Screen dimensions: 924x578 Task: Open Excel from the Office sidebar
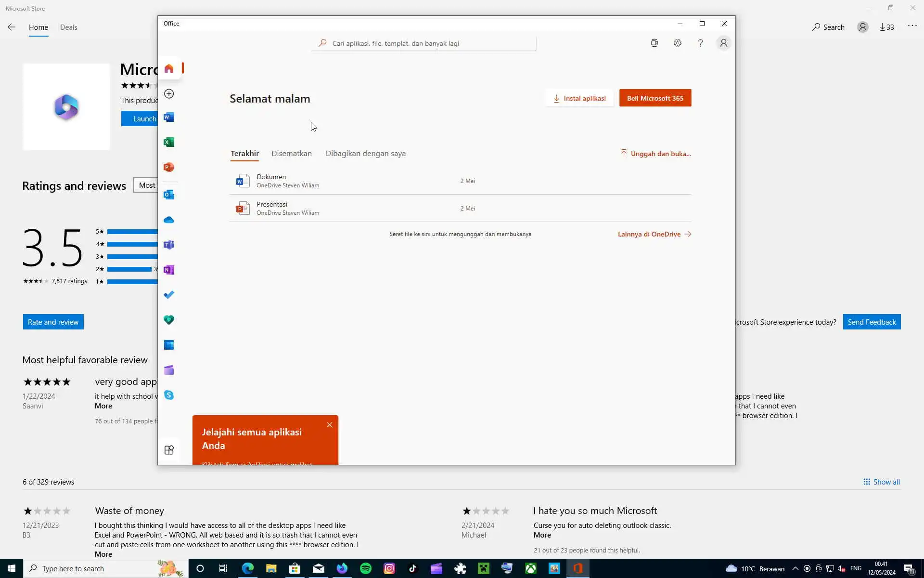click(169, 142)
